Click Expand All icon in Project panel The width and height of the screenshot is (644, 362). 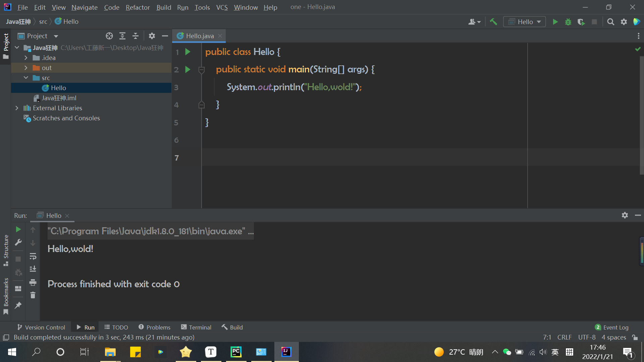point(122,36)
